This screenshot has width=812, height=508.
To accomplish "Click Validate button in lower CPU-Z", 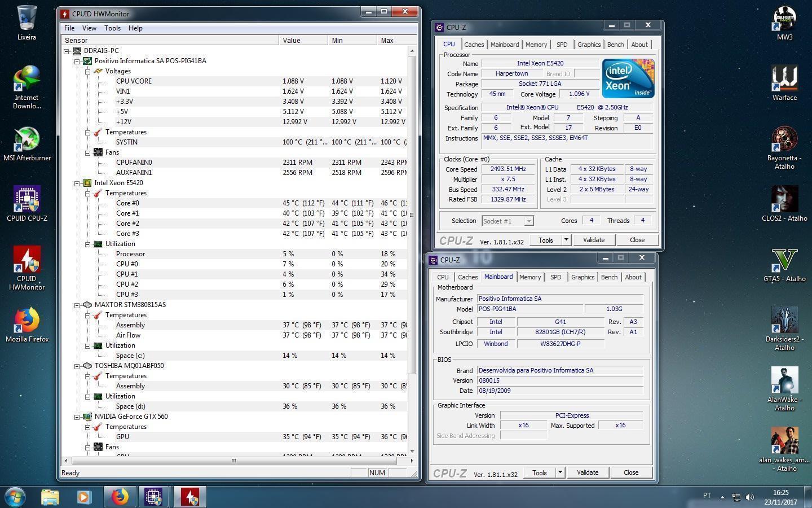I will (587, 472).
